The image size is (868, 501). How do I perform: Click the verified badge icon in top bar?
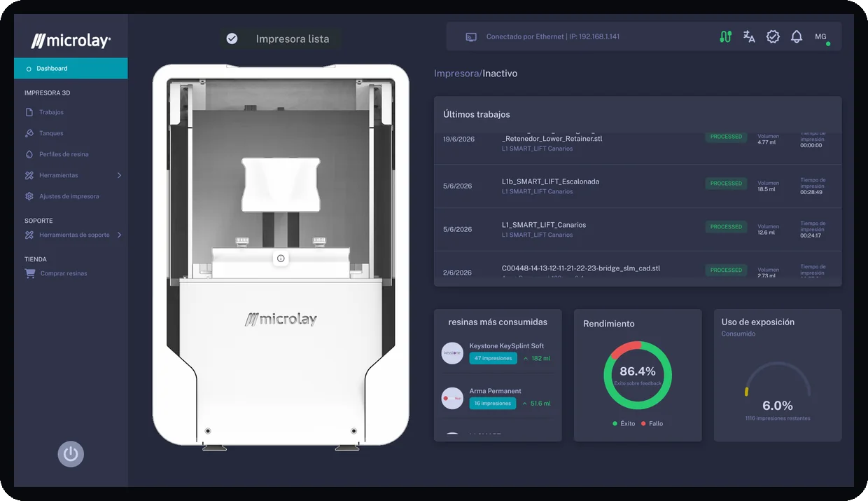tap(773, 37)
